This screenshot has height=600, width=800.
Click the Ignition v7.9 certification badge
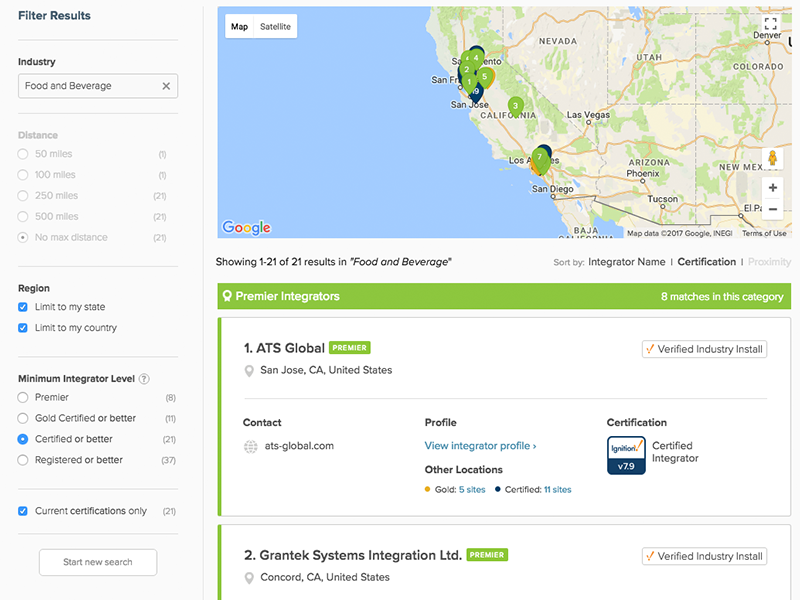(x=626, y=455)
